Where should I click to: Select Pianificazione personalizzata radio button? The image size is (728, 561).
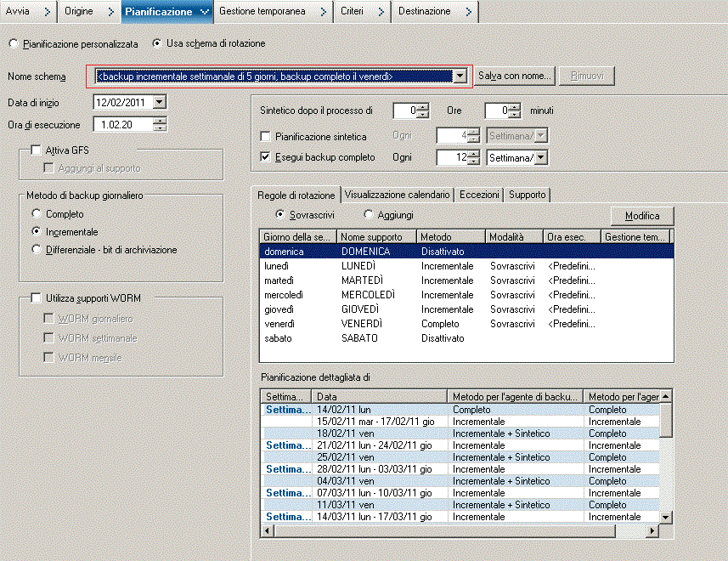[13, 43]
